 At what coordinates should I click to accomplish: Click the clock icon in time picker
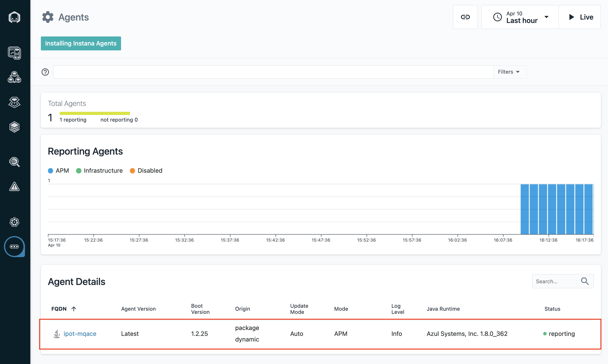tap(497, 17)
